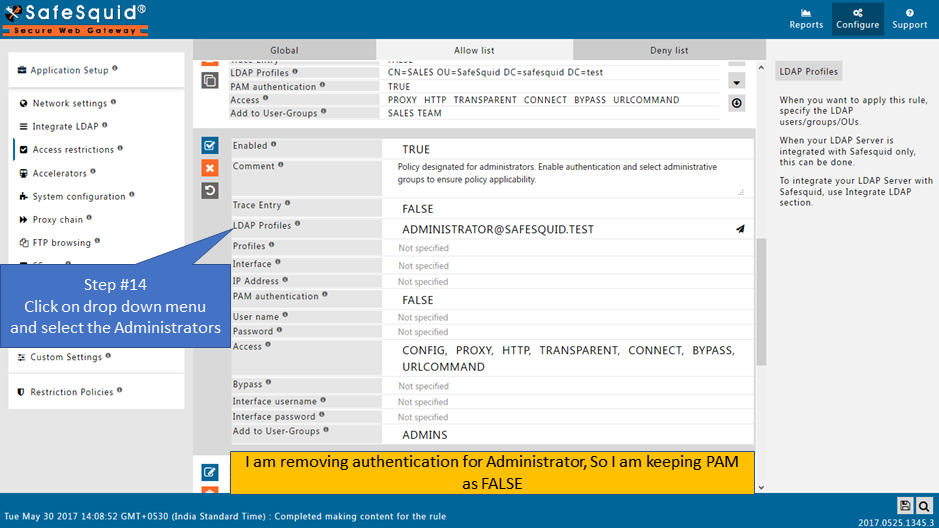Click the vertical scrollbar thumb
Viewport: 939px width, 528px height.
tap(761, 302)
